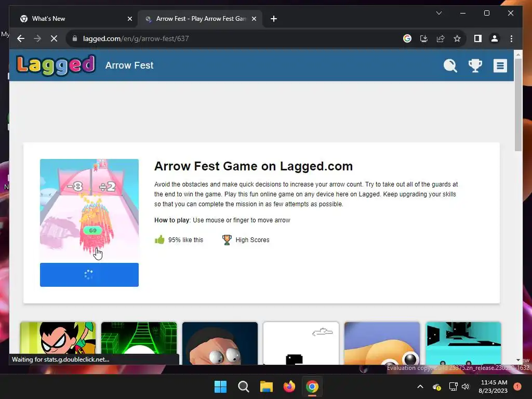Launch Firefox from the taskbar
The height and width of the screenshot is (399, 532).
(289, 387)
